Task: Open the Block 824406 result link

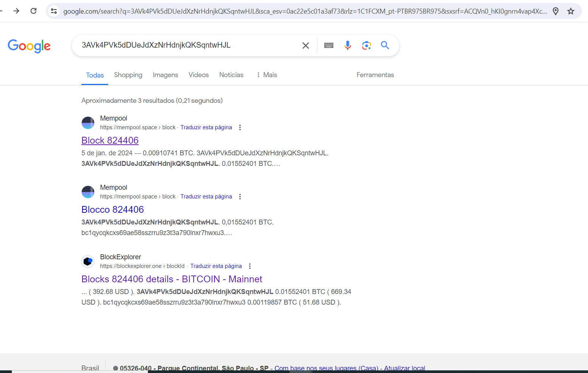Action: click(x=110, y=140)
